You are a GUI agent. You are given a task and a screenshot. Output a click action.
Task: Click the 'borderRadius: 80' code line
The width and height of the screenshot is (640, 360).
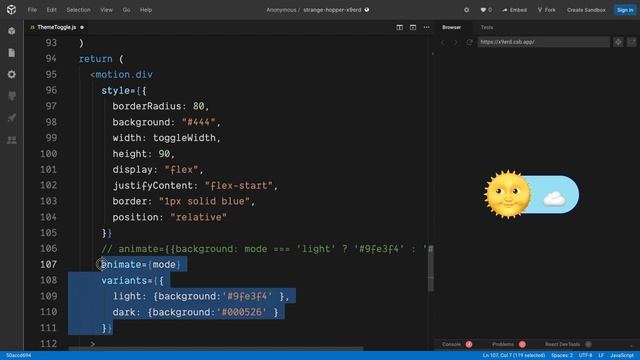pyautogui.click(x=161, y=107)
